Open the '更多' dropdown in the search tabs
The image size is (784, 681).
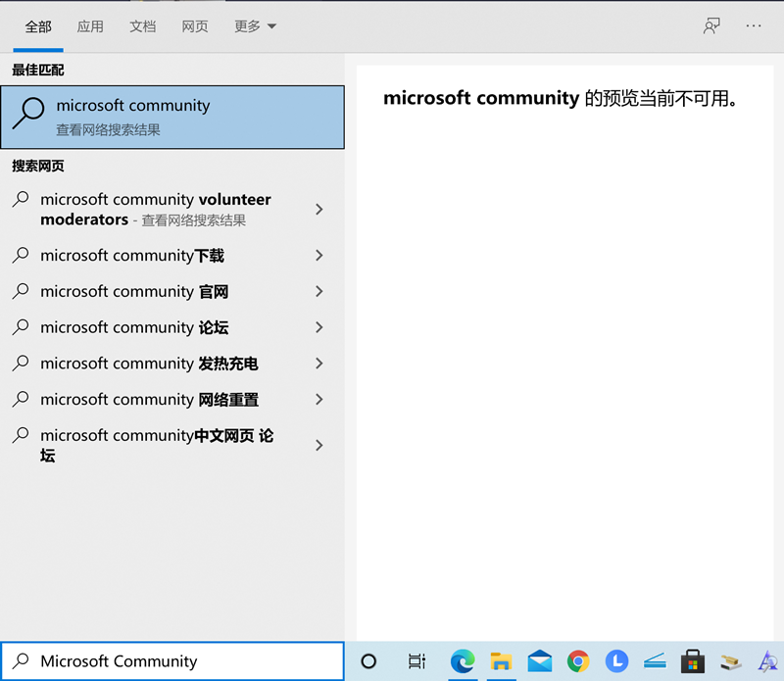click(254, 26)
